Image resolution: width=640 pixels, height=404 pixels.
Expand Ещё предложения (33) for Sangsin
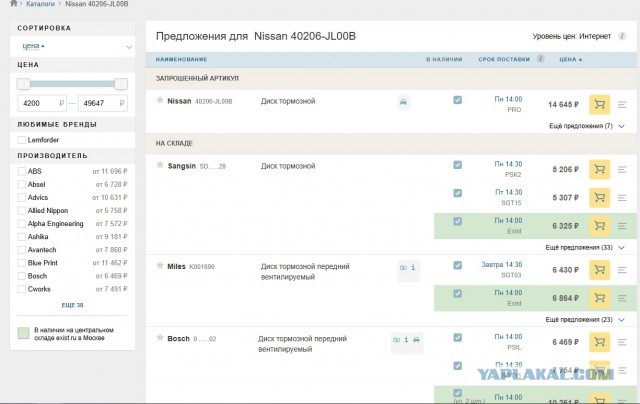point(585,248)
